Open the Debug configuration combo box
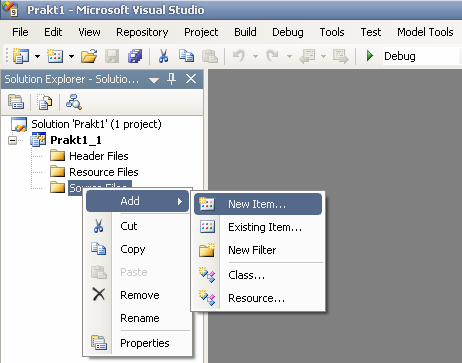Screen dimensions: 462x363 coord(421,56)
